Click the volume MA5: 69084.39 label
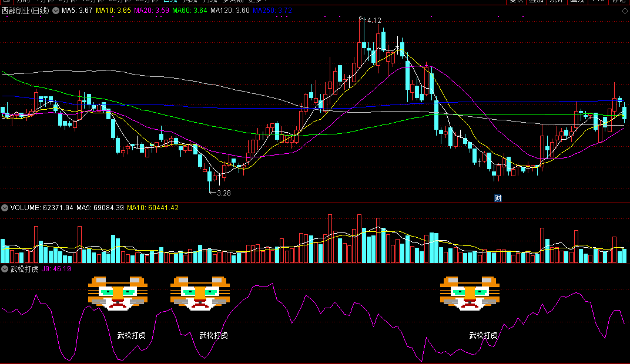Image resolution: width=630 pixels, height=364 pixels. click(100, 208)
